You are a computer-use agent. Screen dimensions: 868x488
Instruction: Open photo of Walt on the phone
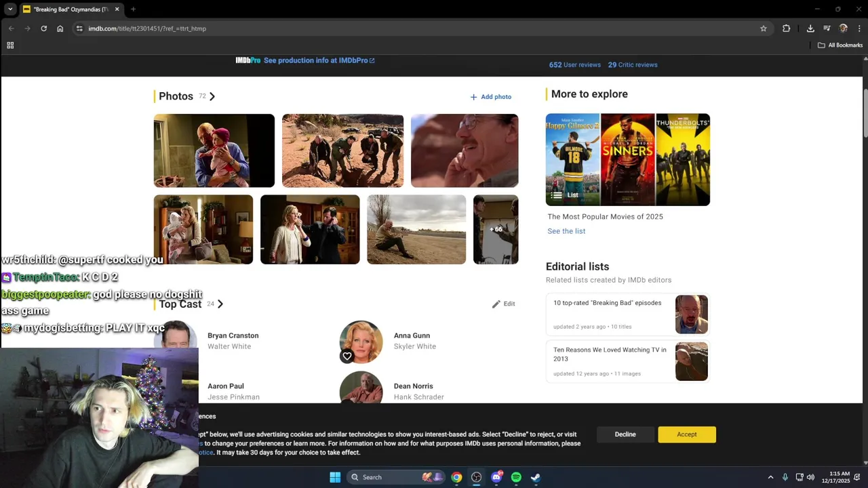click(465, 150)
